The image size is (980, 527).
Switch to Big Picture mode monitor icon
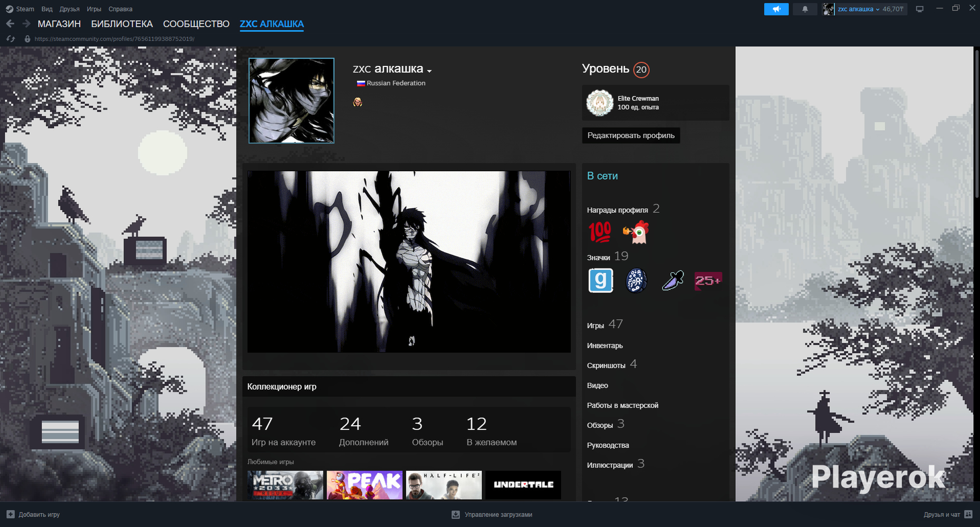(x=920, y=9)
